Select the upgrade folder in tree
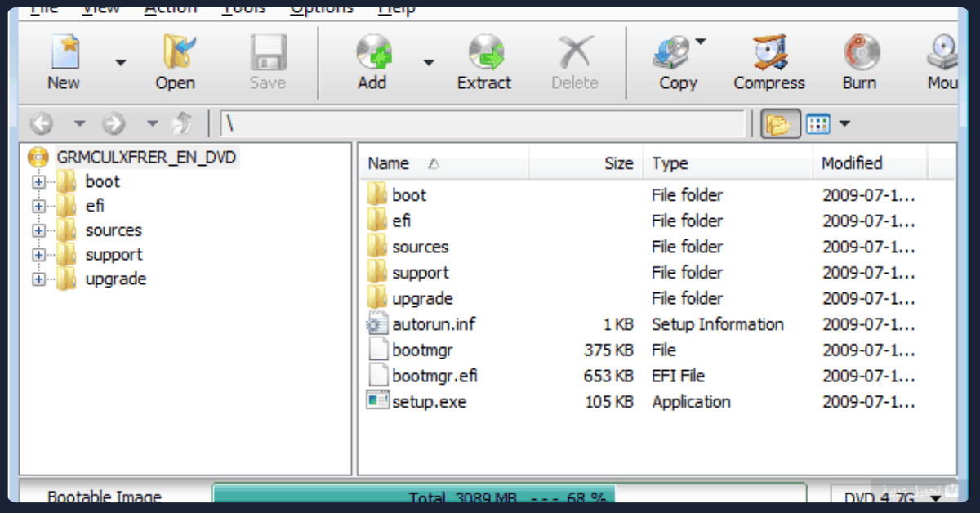980x513 pixels. (116, 279)
